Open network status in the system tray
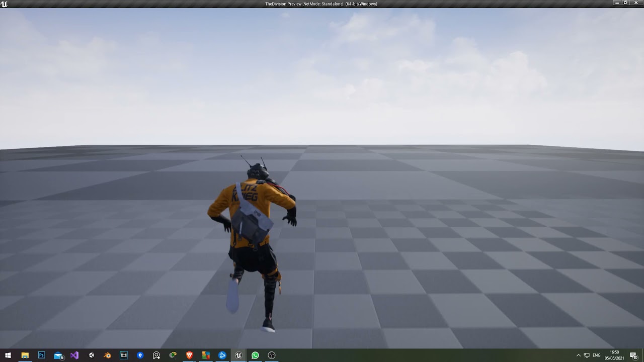 coord(587,355)
